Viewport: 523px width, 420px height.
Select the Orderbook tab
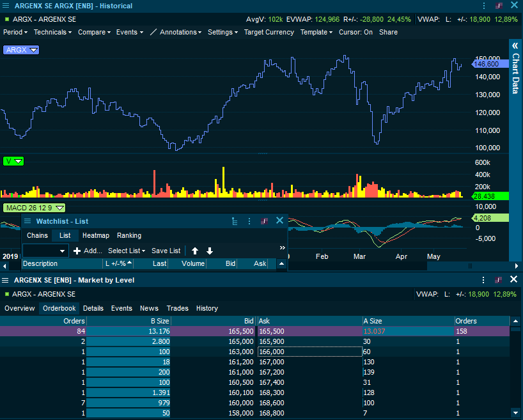pos(59,308)
